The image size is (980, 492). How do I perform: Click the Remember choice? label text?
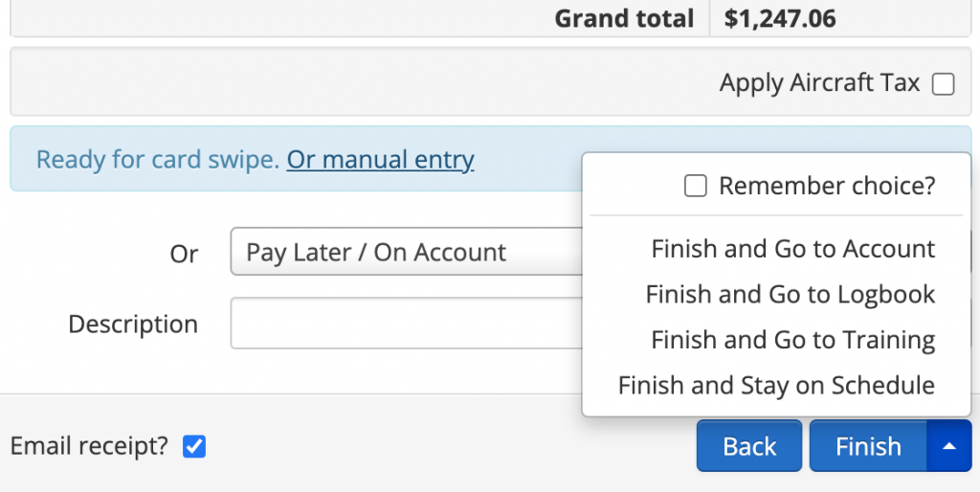pos(827,186)
